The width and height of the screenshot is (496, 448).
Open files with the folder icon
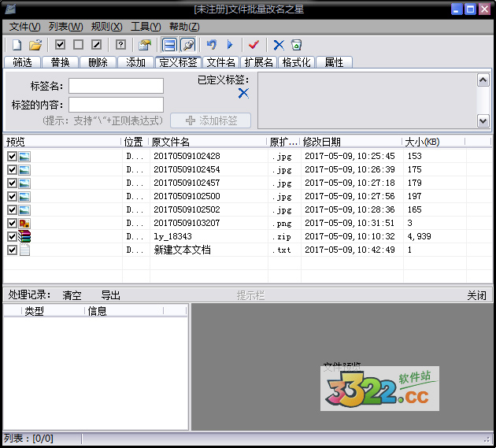pos(35,45)
